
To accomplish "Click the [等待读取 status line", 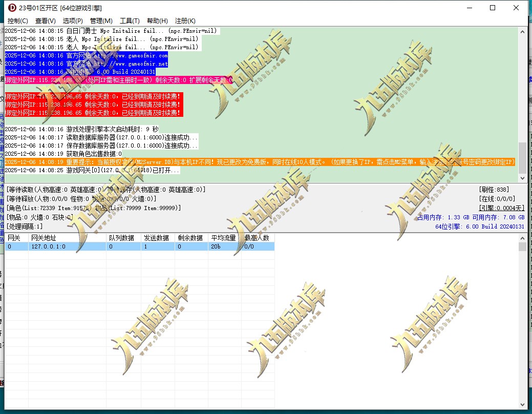I will (106, 190).
